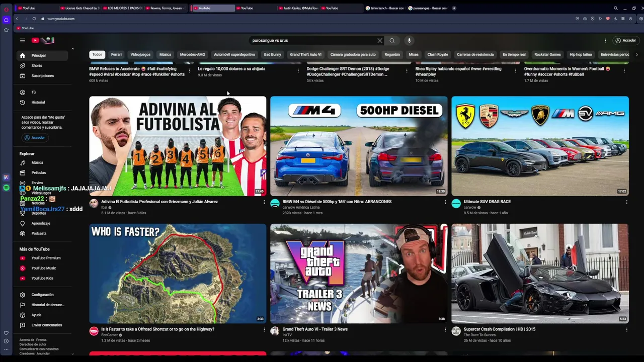Select the Todos filter chip

(x=97, y=54)
